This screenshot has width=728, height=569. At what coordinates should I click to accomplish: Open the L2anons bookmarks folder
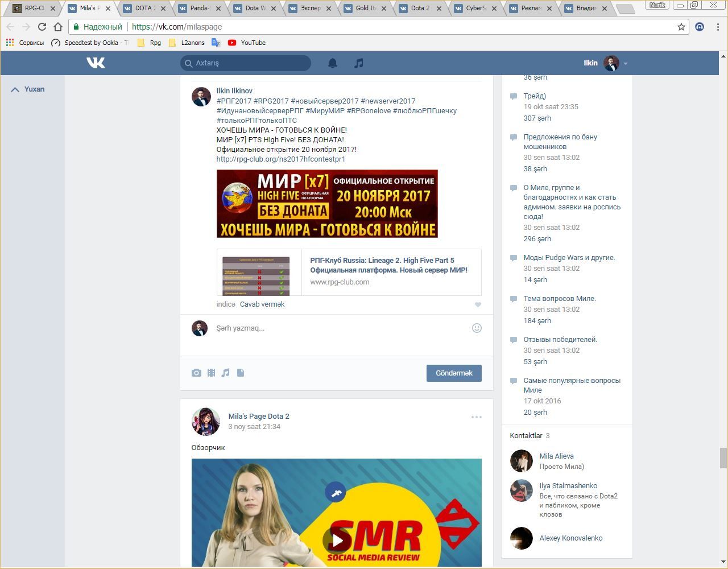[187, 43]
